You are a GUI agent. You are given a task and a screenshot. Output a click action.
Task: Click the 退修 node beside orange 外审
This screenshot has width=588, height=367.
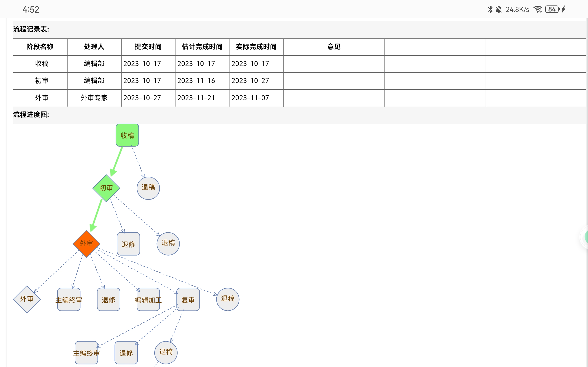click(x=128, y=244)
